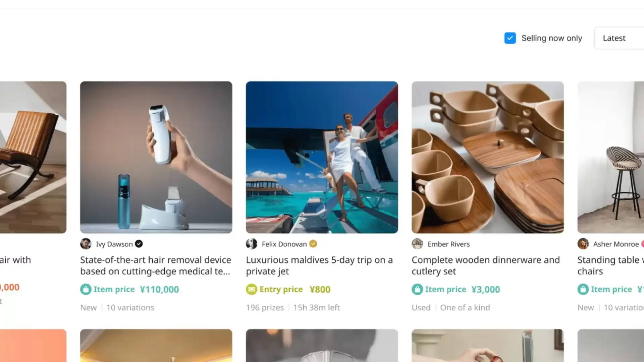Open Luxurious maldives 5-day trip title link
Viewport: 644px width, 362px height.
(319, 265)
